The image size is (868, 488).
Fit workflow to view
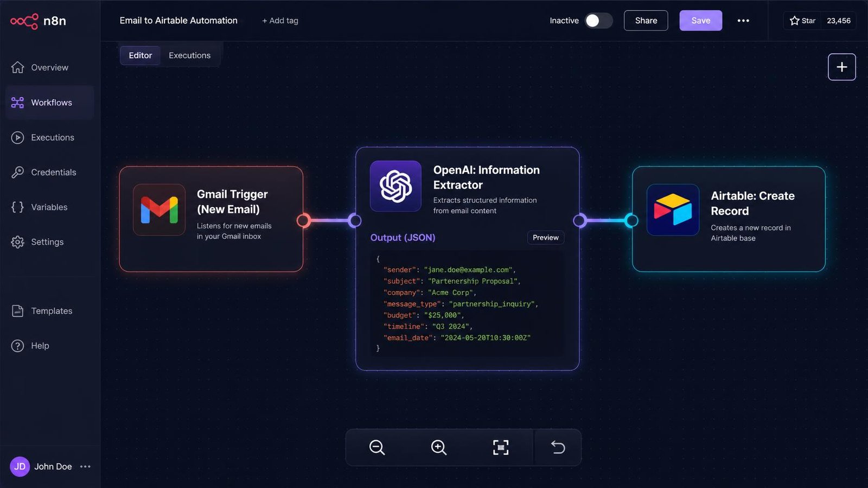[x=501, y=447]
